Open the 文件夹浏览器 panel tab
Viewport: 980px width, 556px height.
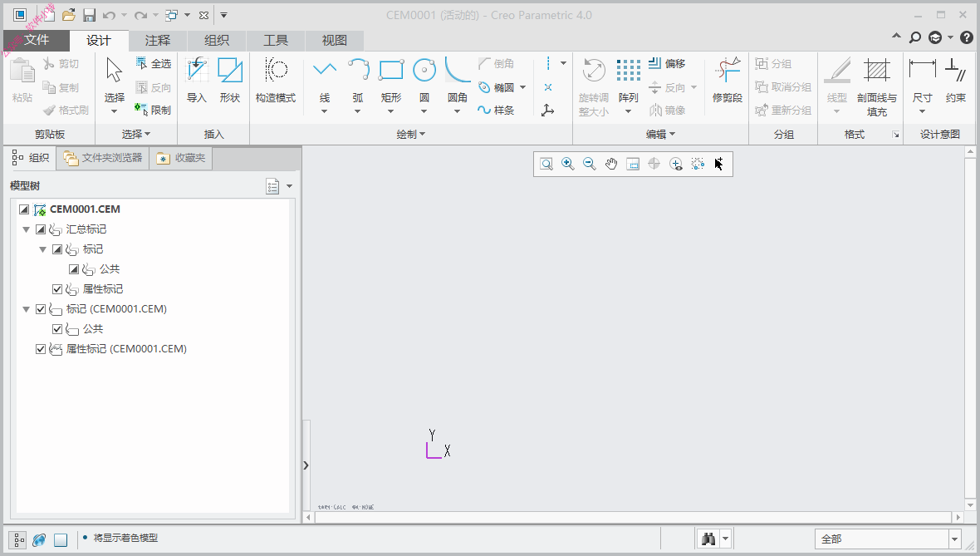tap(104, 158)
